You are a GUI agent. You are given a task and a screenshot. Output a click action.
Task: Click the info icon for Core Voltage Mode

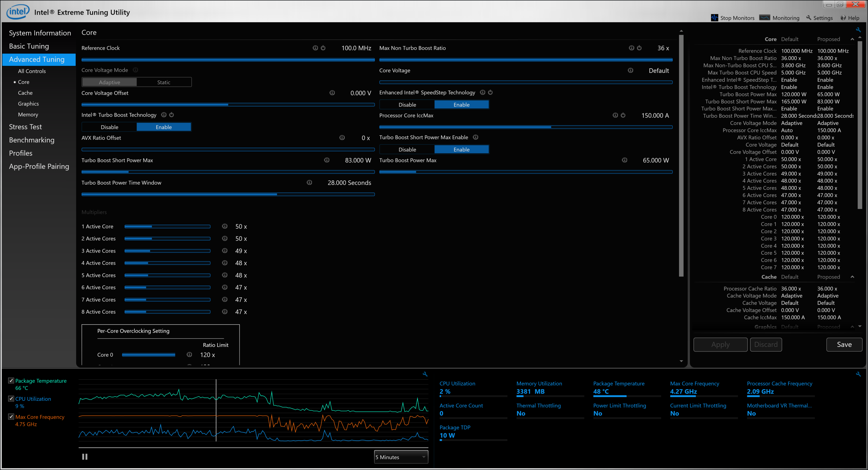[135, 70]
